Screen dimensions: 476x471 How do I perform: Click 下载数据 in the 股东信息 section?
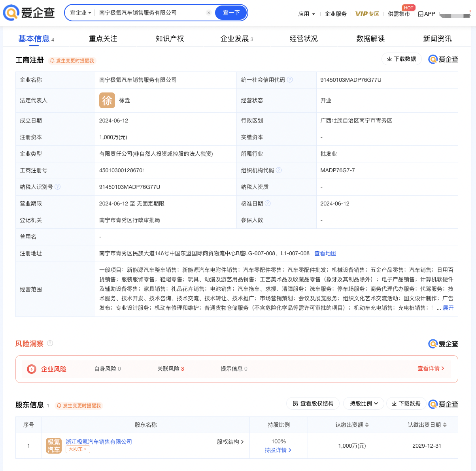[406, 403]
